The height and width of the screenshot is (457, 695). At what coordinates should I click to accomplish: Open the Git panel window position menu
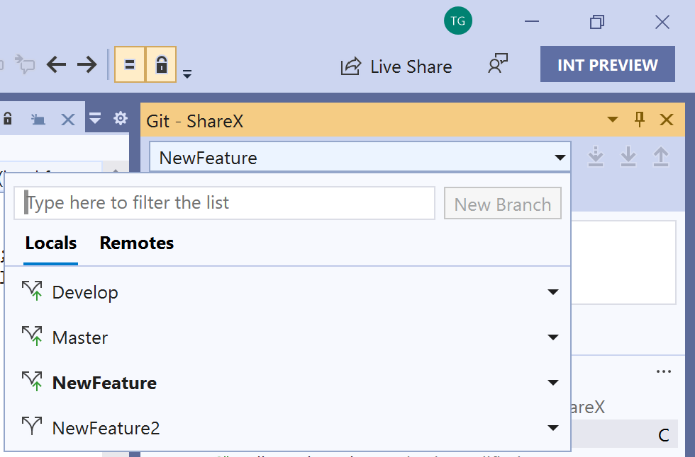(613, 119)
